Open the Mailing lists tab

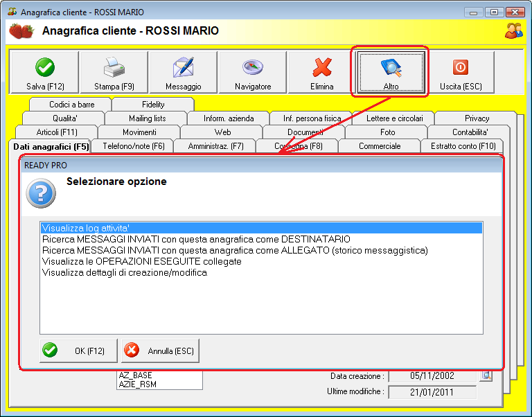(x=147, y=118)
